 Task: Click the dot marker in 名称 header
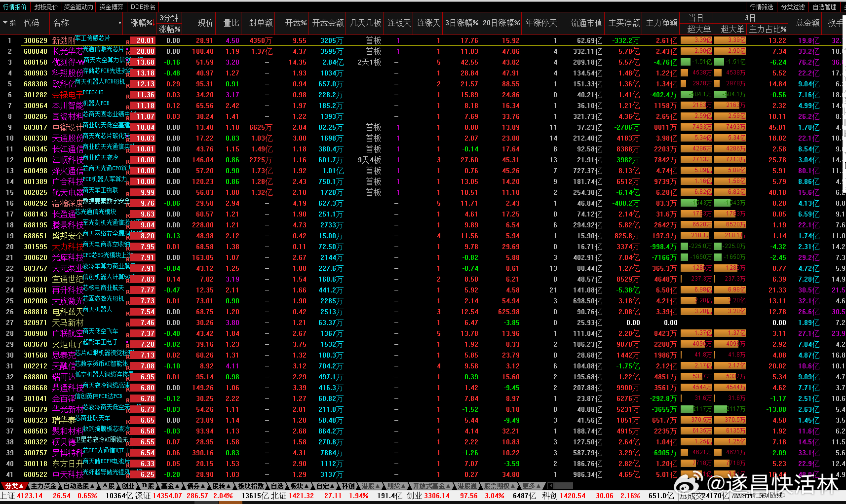(120, 23)
